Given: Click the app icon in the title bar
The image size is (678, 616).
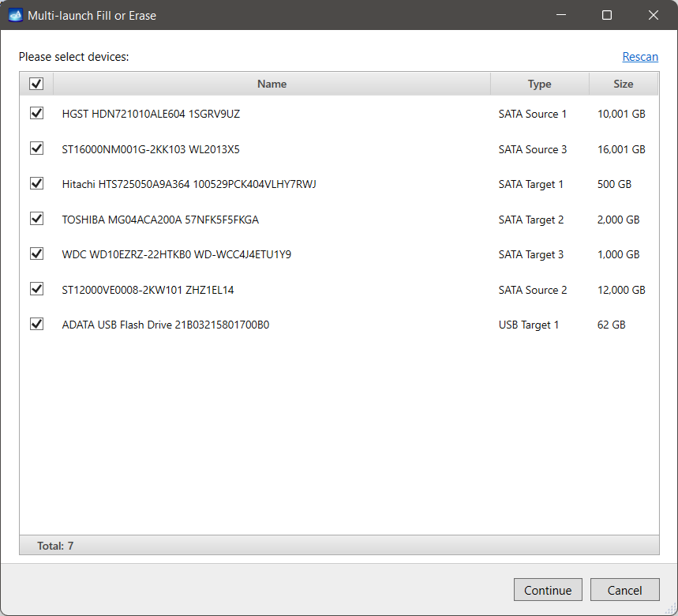Looking at the screenshot, I should (x=16, y=15).
